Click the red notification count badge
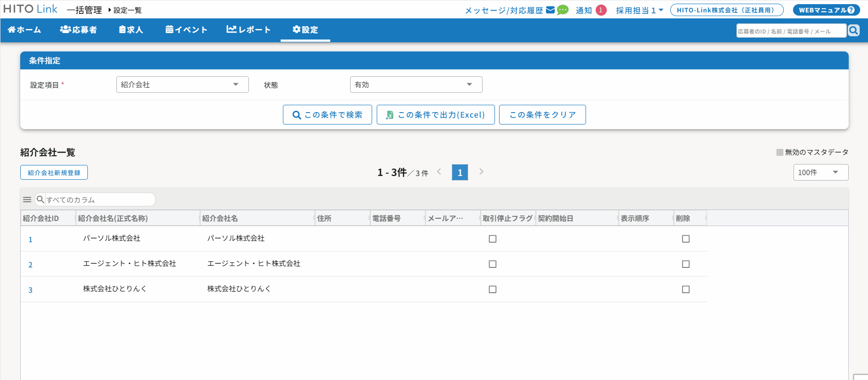 [x=601, y=10]
